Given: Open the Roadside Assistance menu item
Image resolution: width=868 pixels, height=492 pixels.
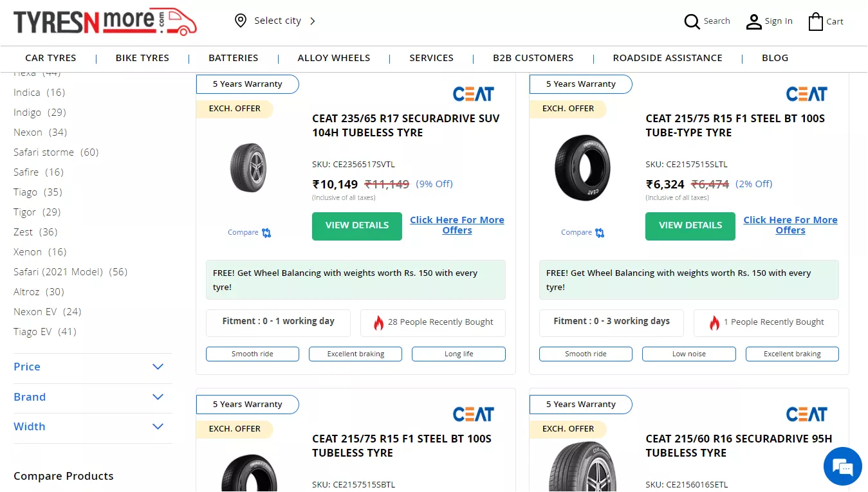Looking at the screenshot, I should tap(667, 58).
